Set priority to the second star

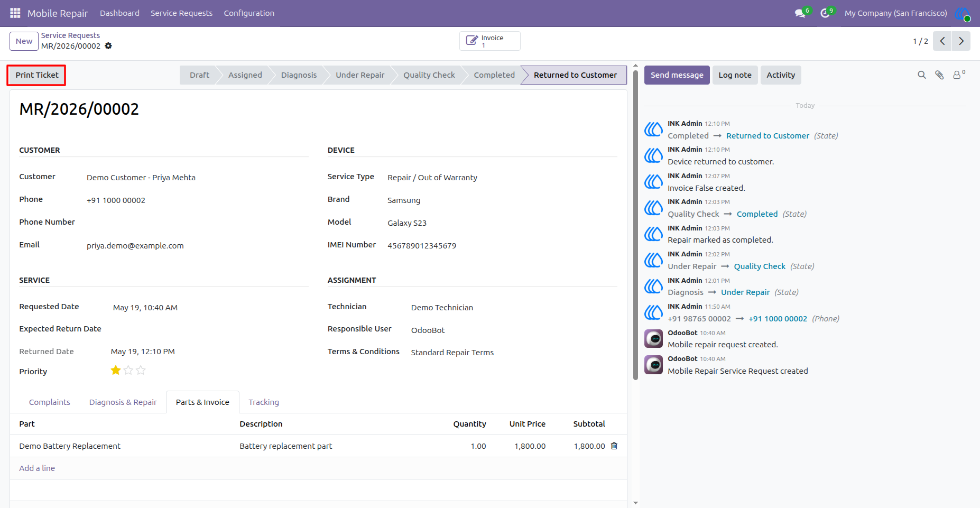[x=128, y=371]
